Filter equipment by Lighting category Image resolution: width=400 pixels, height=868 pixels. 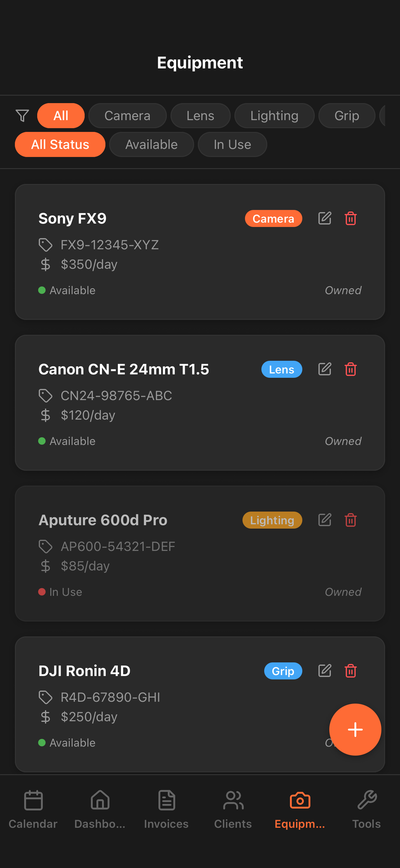click(274, 116)
